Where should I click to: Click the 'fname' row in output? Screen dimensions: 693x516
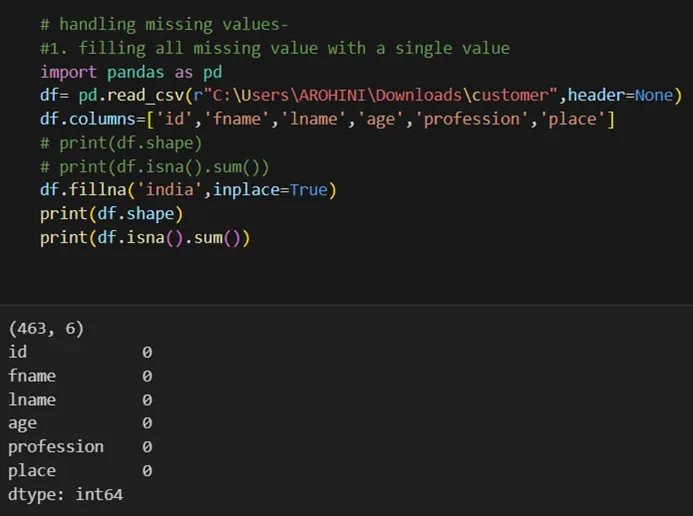32,376
